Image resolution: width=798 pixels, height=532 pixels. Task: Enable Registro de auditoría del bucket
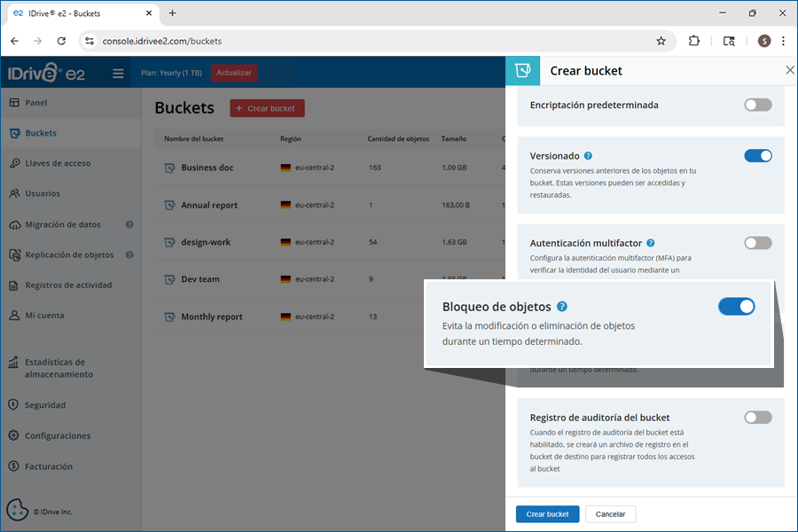(757, 417)
